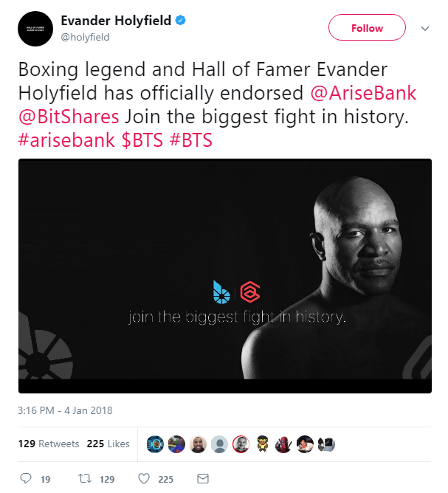
Task: Like the tweet with the heart icon
Action: coord(145,478)
